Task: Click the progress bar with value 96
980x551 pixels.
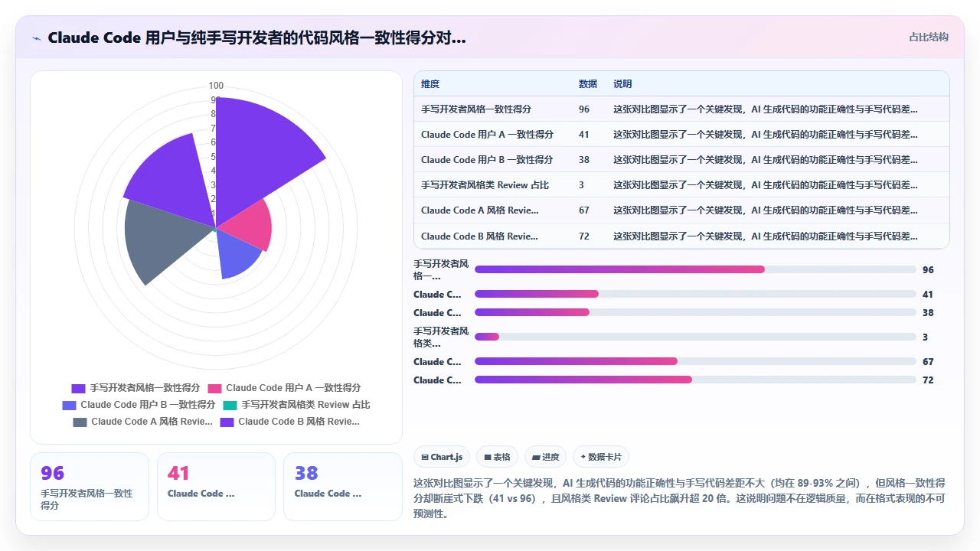Action: (x=695, y=269)
